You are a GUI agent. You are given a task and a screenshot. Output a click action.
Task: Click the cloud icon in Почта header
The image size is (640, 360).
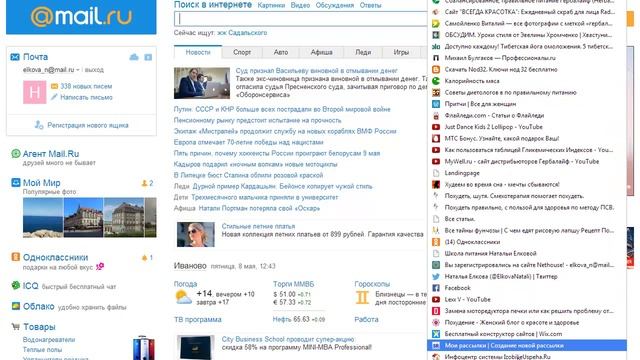pos(134,57)
